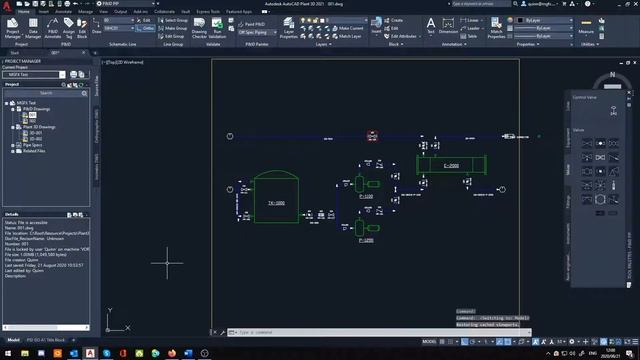Open Layer Properties manager
This screenshot has height=360, width=640.
coord(289,27)
